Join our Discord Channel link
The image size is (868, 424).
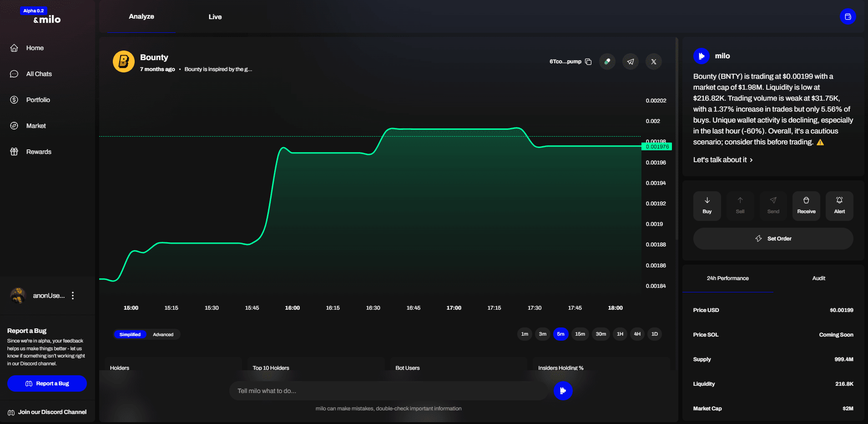[x=52, y=412]
